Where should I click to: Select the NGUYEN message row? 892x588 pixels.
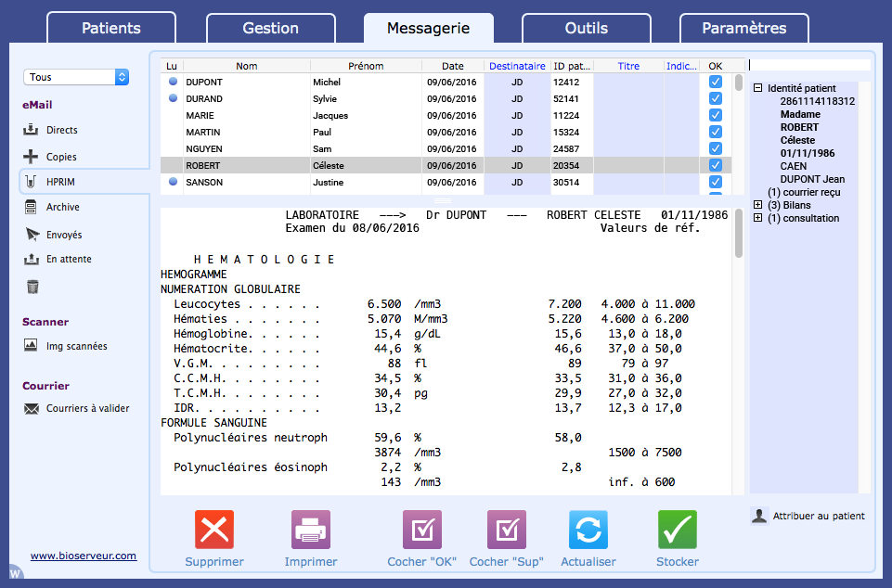pyautogui.click(x=446, y=148)
